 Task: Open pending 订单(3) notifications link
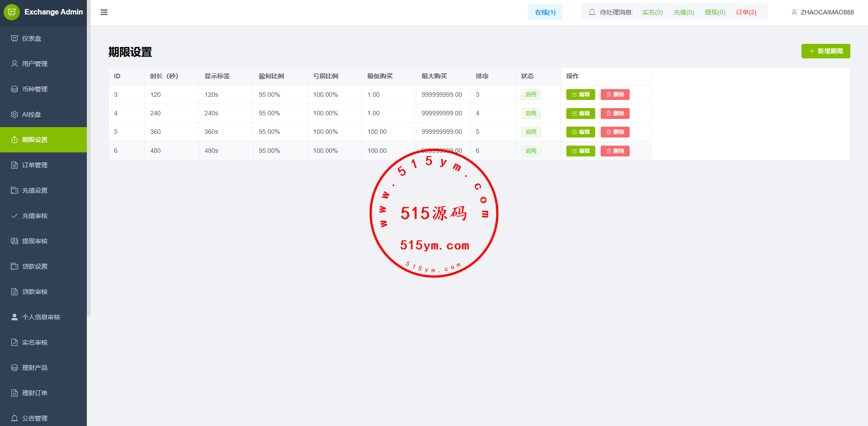pos(746,12)
